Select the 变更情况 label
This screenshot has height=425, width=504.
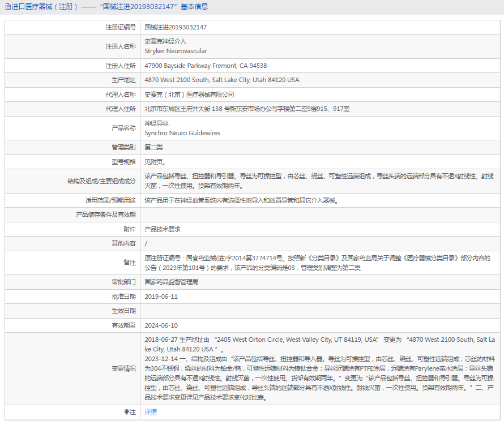coord(124,368)
